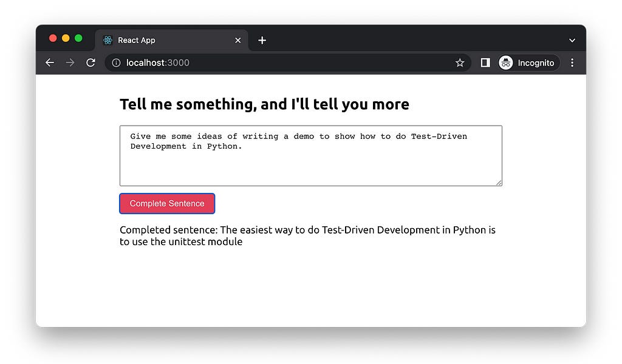Screen dimensions: 622x364
Task: Expand the tab search chevron
Action: pyautogui.click(x=572, y=39)
